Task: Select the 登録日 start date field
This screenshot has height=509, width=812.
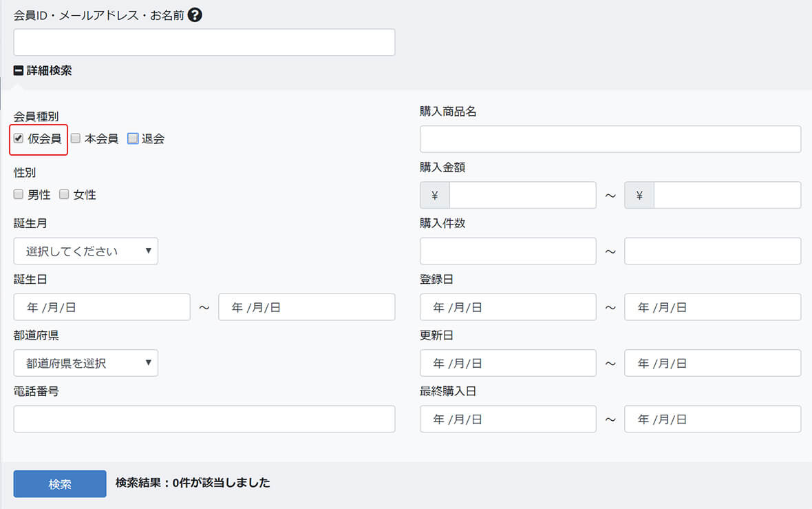Action: click(x=508, y=307)
